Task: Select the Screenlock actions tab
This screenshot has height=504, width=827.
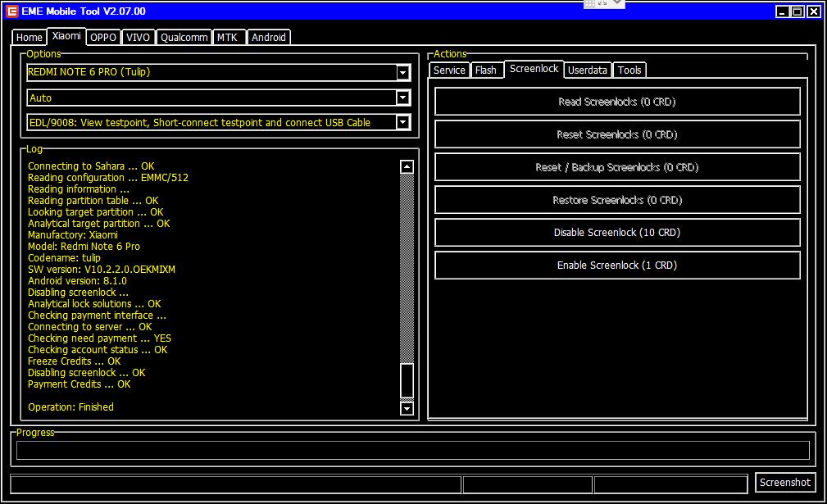Action: 534,69
